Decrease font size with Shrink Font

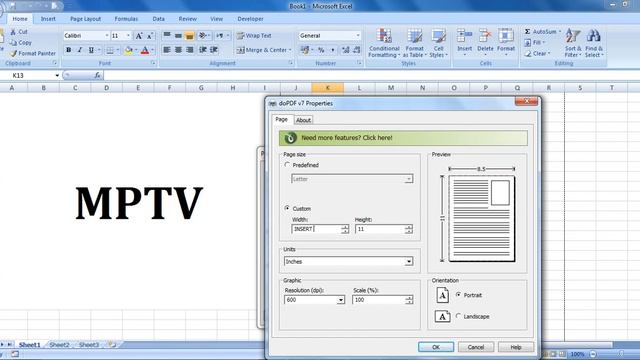click(x=150, y=36)
